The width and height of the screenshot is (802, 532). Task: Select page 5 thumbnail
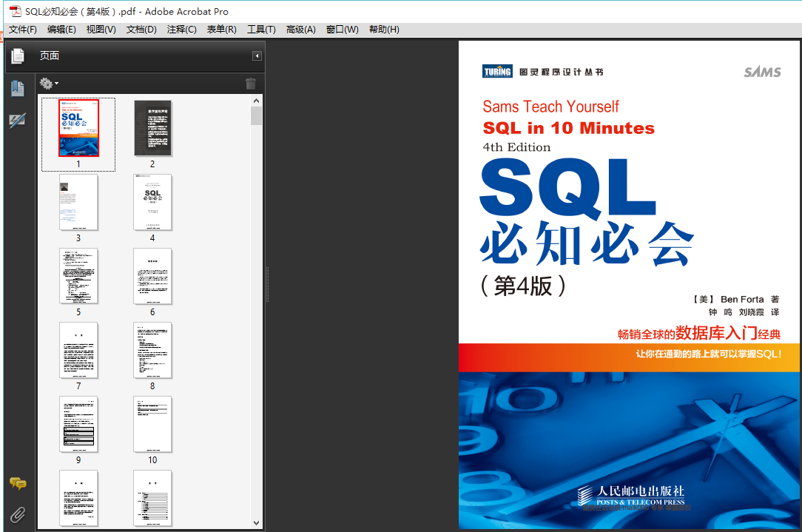click(78, 276)
